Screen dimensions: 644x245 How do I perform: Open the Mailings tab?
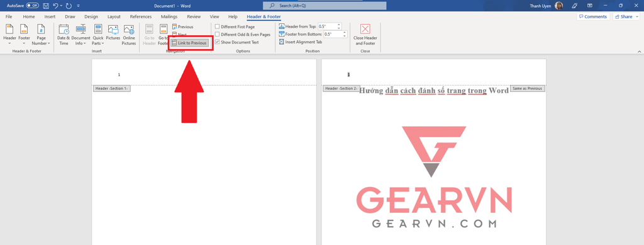169,17
